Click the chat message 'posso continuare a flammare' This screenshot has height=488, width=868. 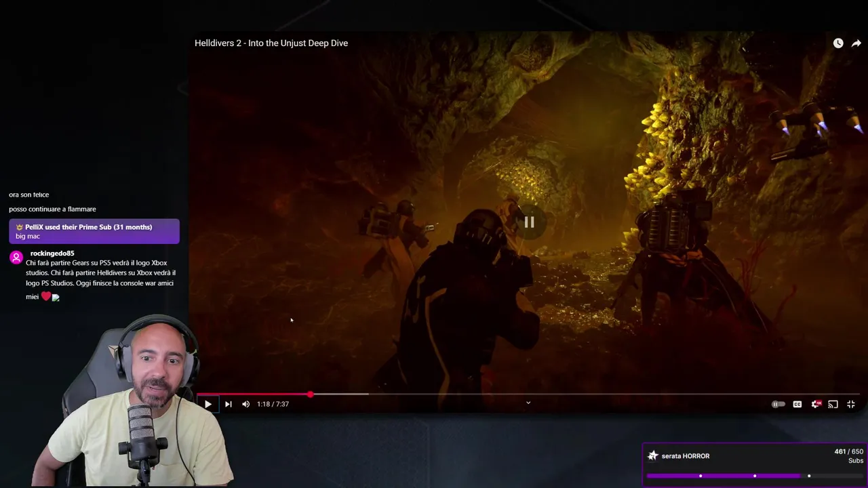(52, 209)
